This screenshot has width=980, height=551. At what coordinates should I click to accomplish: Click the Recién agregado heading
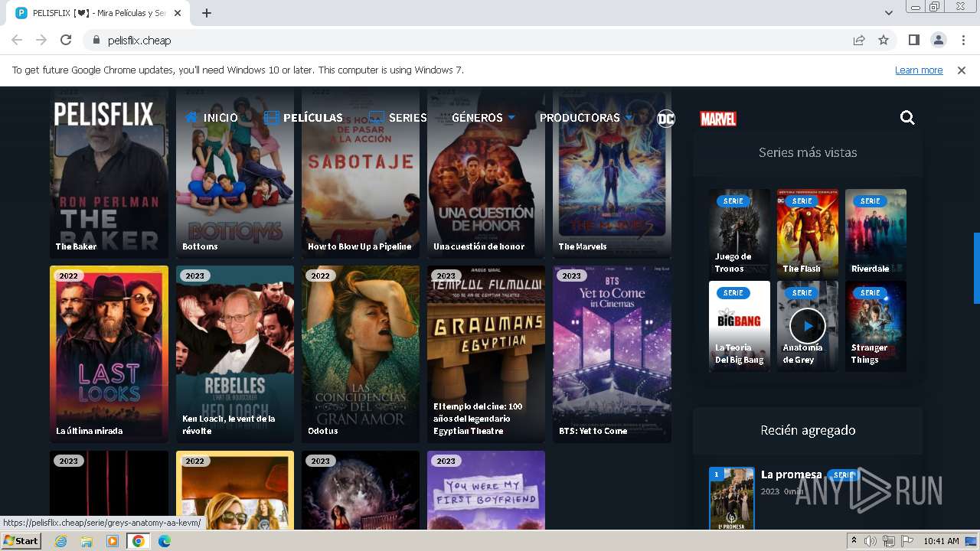point(808,430)
